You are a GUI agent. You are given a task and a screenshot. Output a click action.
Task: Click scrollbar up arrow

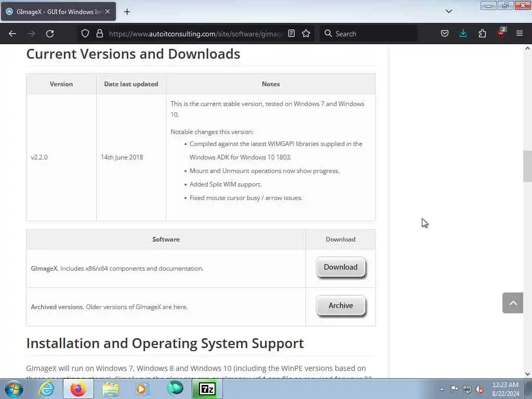[x=527, y=48]
